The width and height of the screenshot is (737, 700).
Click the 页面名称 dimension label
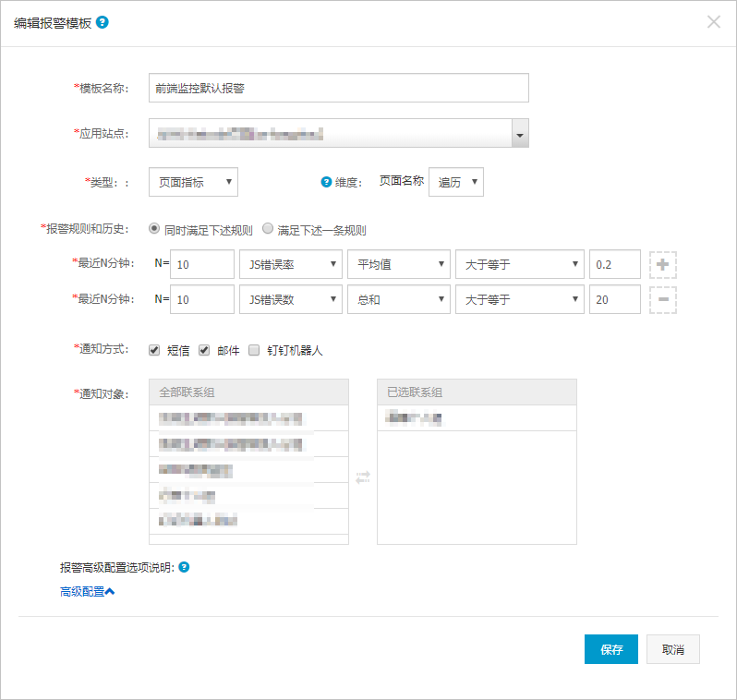click(402, 181)
